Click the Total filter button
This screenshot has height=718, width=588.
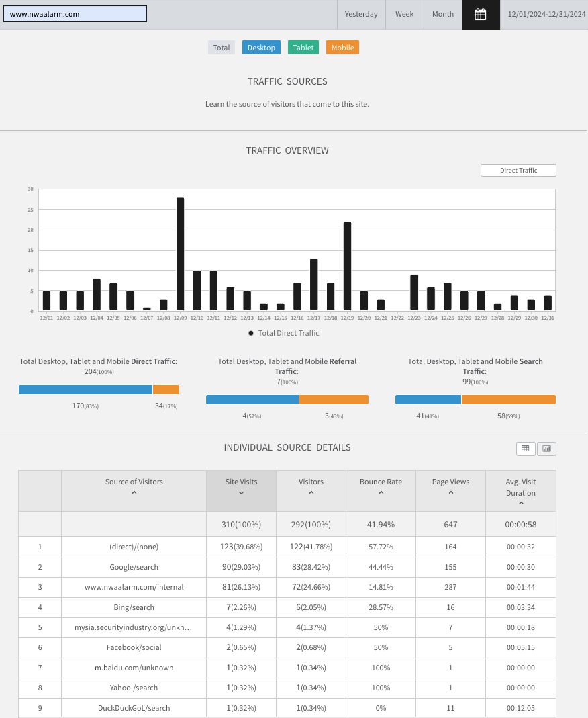222,48
